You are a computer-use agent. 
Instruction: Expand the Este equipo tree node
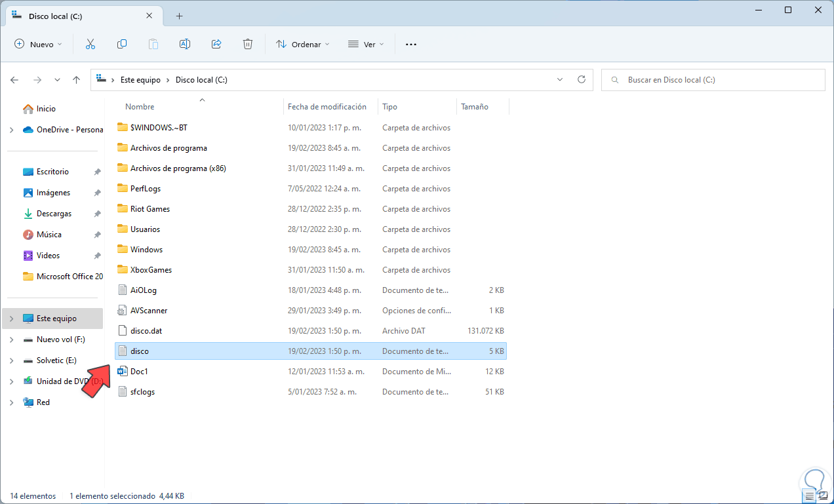point(11,319)
